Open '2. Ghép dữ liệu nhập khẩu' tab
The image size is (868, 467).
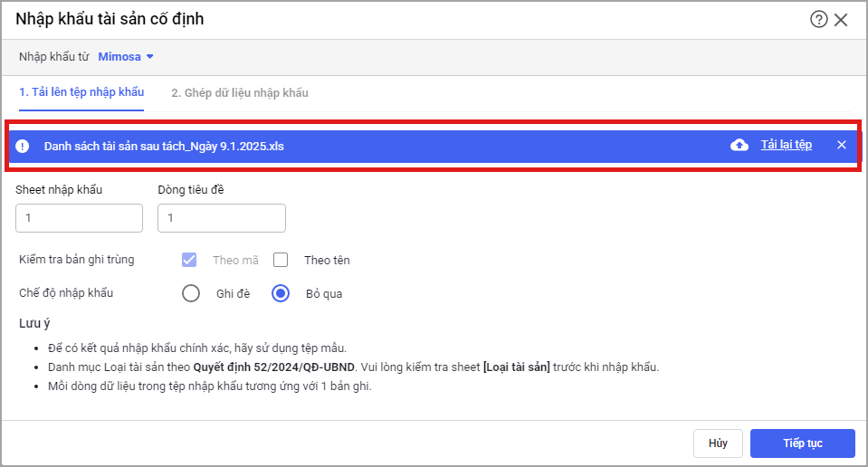[240, 93]
